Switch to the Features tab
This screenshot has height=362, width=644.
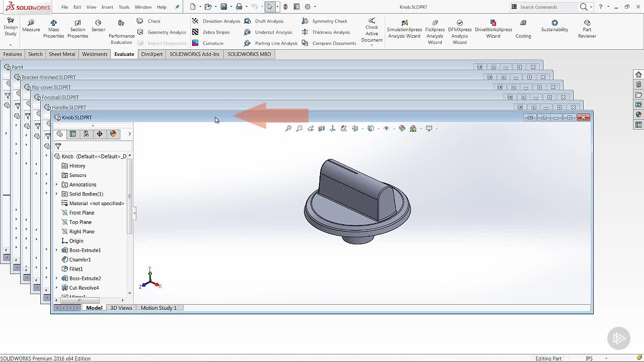(x=13, y=54)
